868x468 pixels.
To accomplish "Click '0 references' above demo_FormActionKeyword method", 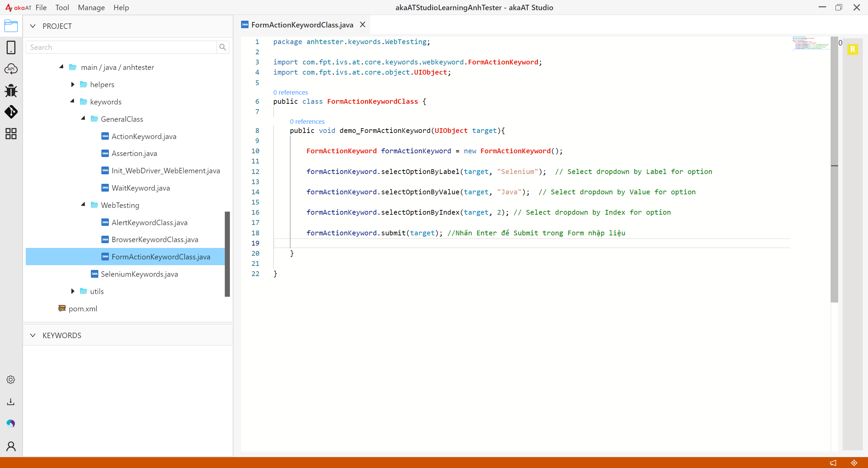I will pos(307,121).
